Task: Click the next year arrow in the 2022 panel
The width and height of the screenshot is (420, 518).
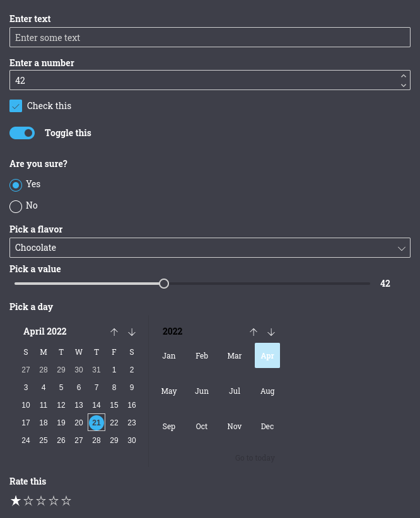Action: [x=271, y=332]
